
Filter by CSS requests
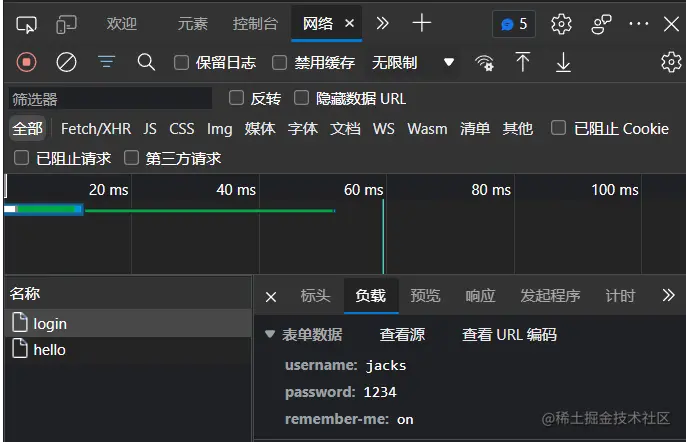click(182, 129)
